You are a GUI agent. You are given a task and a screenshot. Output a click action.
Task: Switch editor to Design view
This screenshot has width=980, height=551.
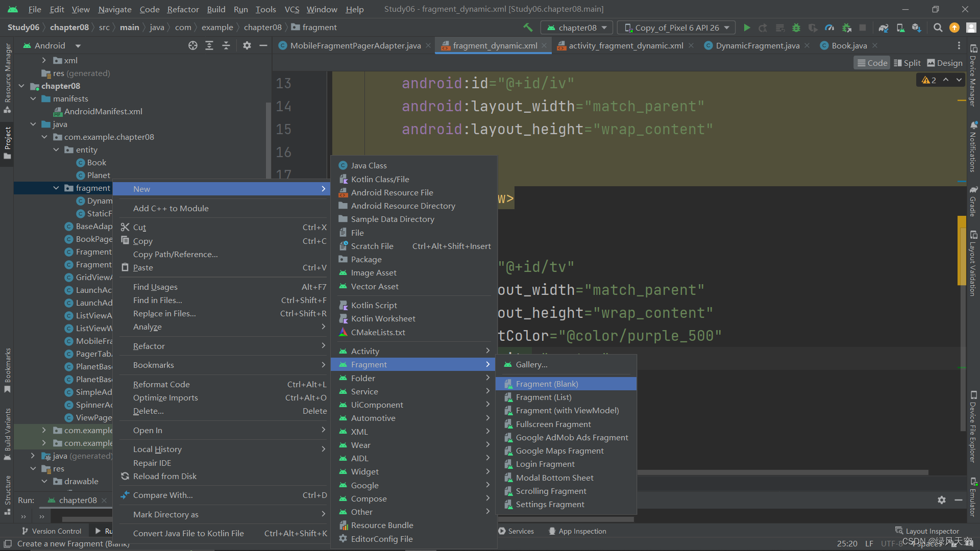[944, 63]
